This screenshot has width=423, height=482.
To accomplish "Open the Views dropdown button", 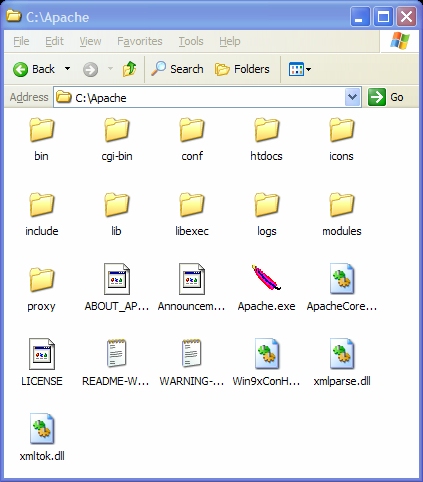I will tap(299, 69).
